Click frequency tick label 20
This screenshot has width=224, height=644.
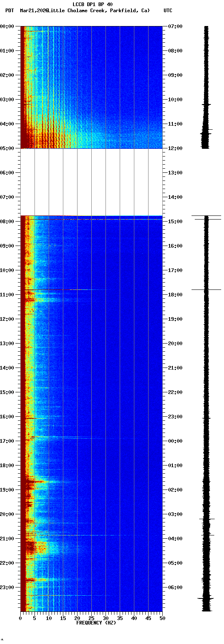coord(77,618)
